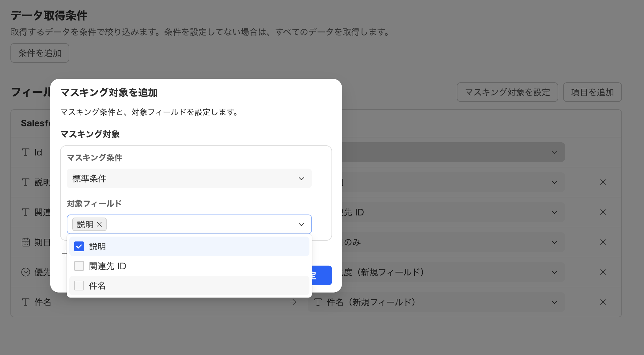Viewport: 644px width, 355px height.
Task: Click マスキング対象を設定 button
Action: tap(507, 92)
